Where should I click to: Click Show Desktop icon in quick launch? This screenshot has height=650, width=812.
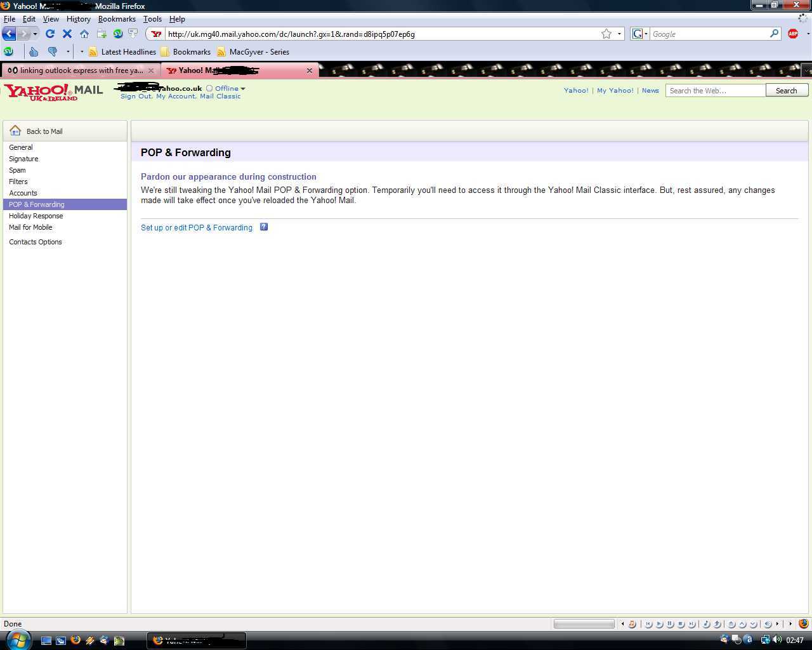coord(46,640)
